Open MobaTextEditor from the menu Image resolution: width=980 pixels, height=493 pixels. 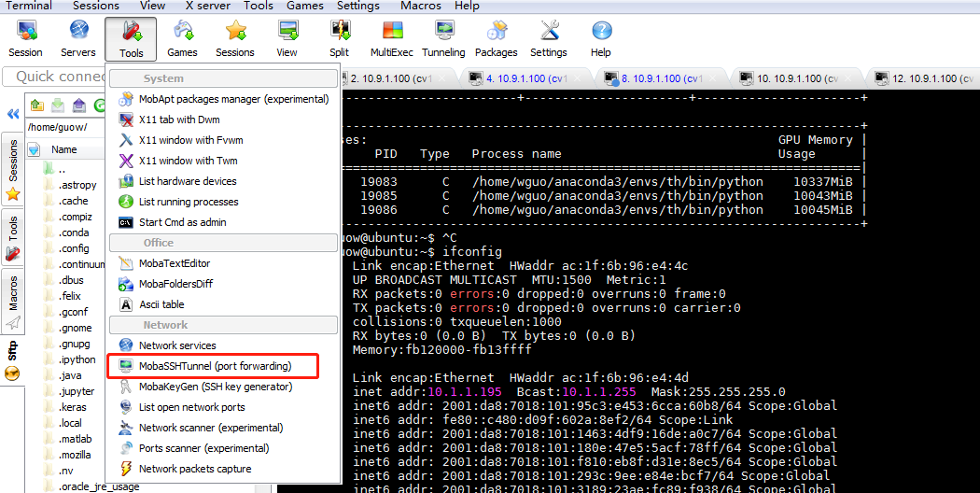[x=224, y=263]
